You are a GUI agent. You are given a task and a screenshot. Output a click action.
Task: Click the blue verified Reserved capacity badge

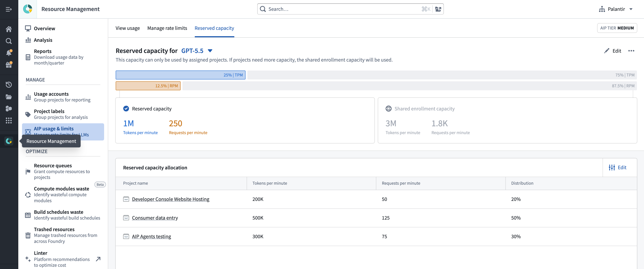(x=126, y=109)
